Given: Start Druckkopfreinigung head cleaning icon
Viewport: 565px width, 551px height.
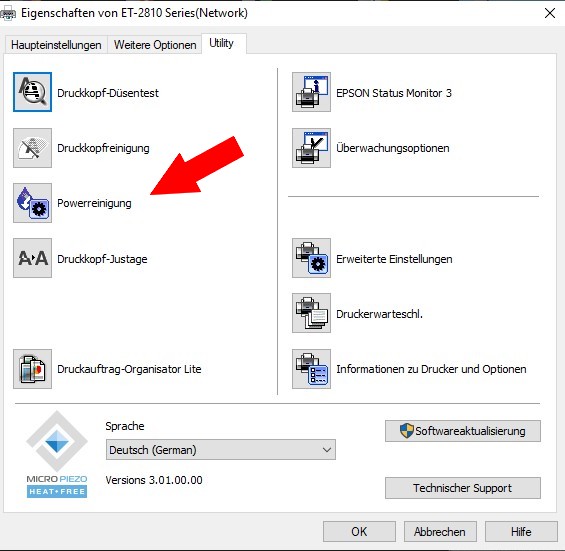Looking at the screenshot, I should [32, 148].
